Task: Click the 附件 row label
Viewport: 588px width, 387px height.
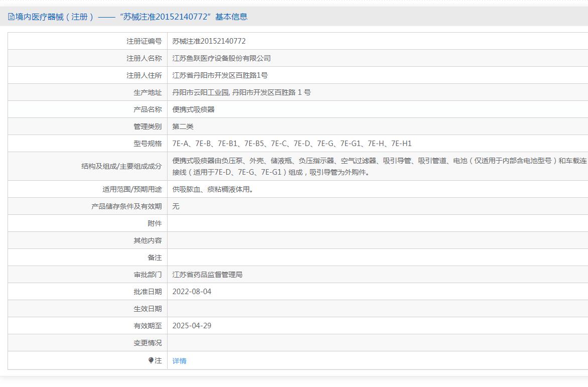Action: pos(155,223)
